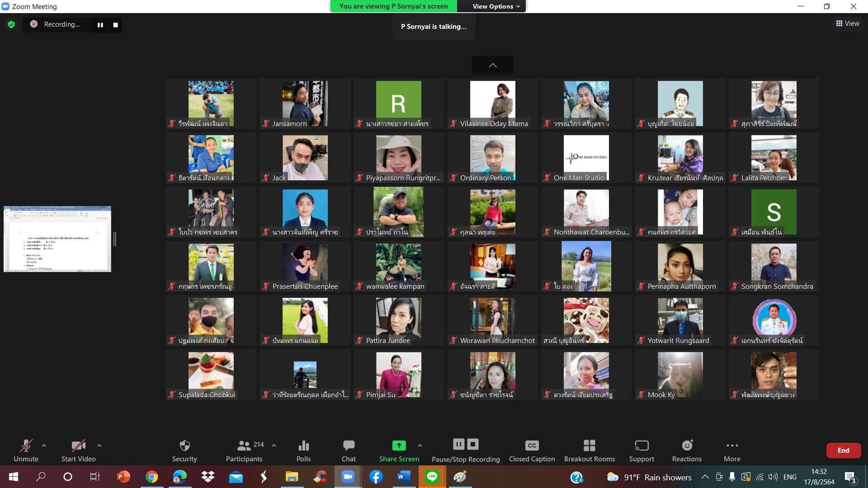Image resolution: width=868 pixels, height=488 pixels.
Task: Click the up chevron above the gallery
Action: point(493,65)
